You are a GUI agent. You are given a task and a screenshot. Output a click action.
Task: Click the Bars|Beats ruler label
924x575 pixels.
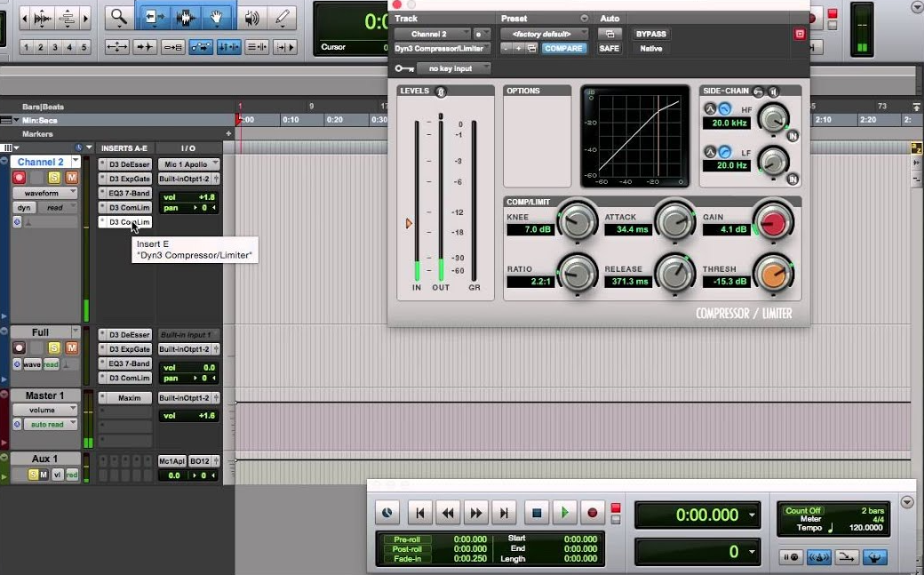[43, 107]
